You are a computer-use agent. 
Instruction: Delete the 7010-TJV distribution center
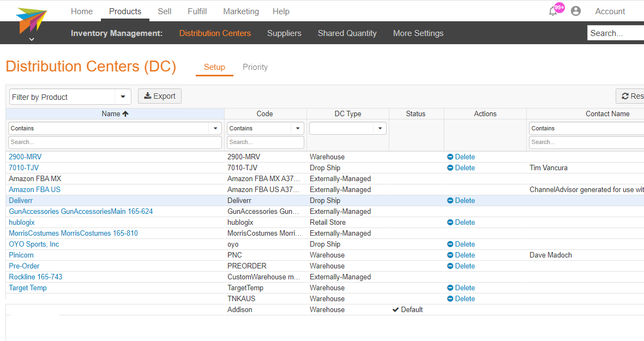click(x=461, y=167)
